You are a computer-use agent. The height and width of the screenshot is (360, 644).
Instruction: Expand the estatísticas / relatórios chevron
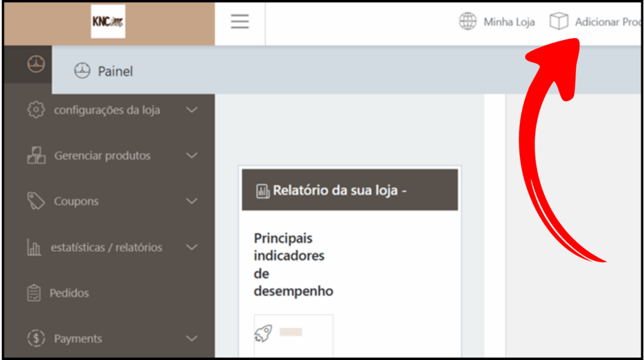192,248
